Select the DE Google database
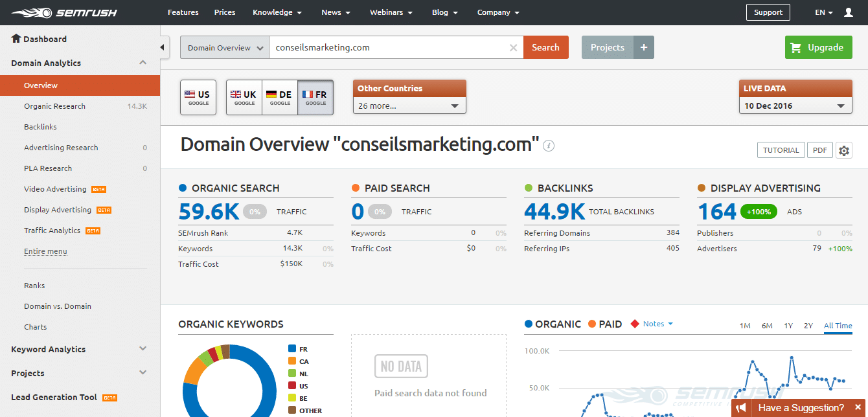The height and width of the screenshot is (417, 868). [x=280, y=98]
